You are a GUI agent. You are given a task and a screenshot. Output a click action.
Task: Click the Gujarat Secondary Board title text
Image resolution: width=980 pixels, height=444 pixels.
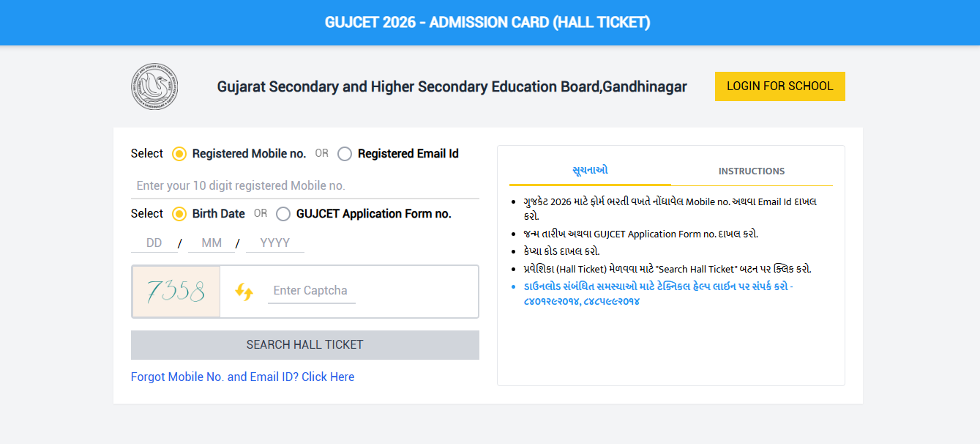452,86
